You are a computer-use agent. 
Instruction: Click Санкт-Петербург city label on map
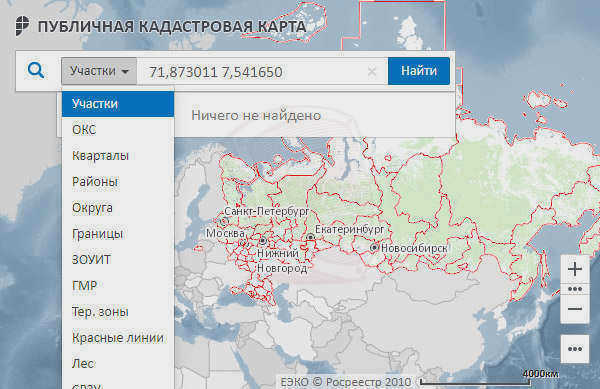pos(267,211)
